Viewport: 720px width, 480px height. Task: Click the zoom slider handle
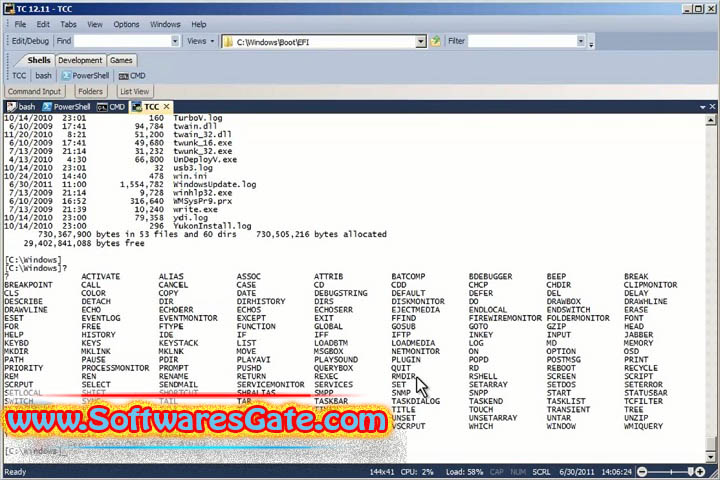pyautogui.click(x=690, y=472)
